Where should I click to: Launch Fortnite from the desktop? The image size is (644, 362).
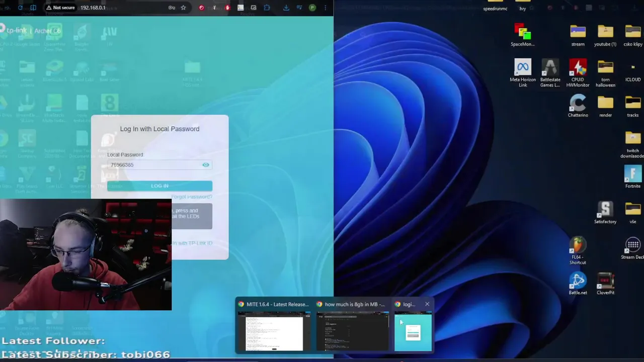pyautogui.click(x=632, y=177)
